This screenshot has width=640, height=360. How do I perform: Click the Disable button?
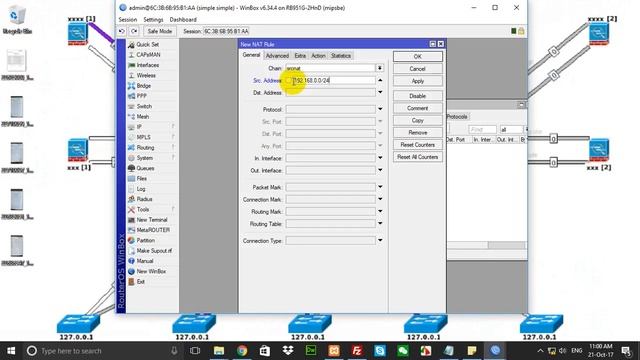click(x=418, y=96)
